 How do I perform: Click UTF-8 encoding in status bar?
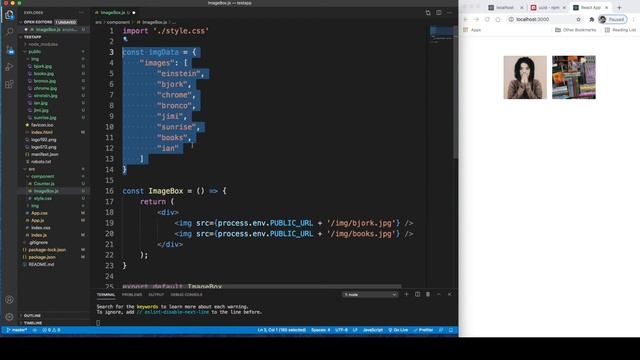point(341,330)
